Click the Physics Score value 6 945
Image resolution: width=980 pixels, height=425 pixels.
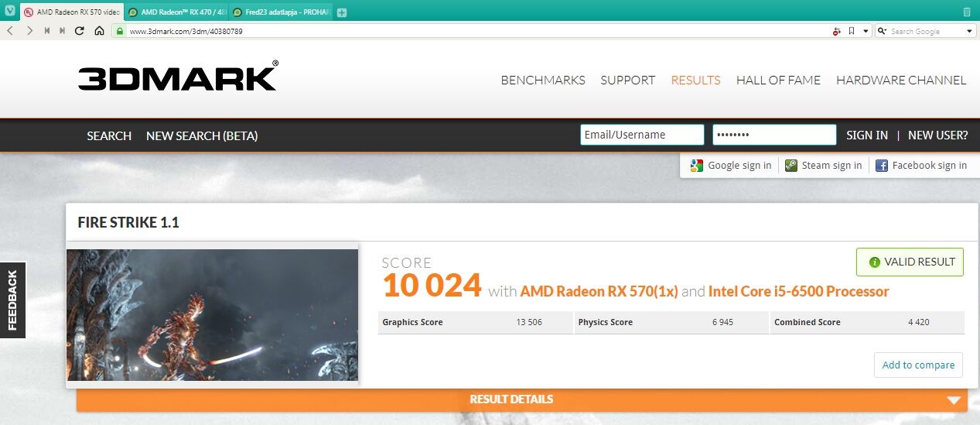pyautogui.click(x=723, y=322)
